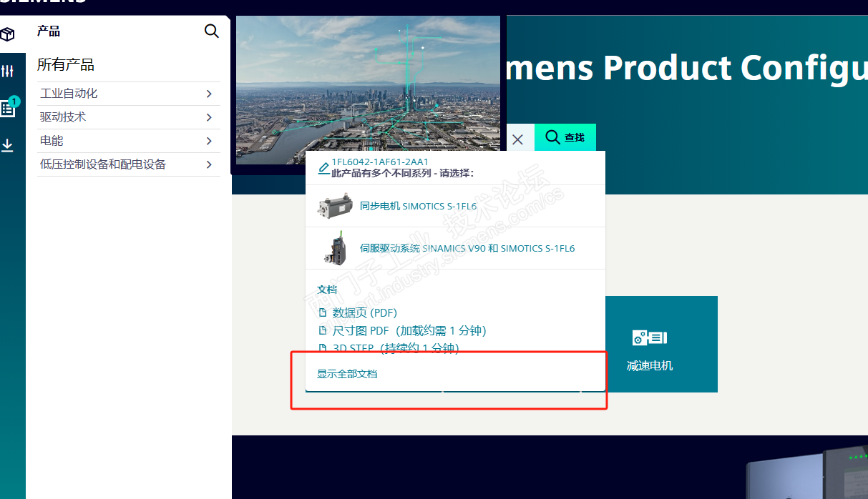Click document icon beside 尺寸图 PDF
Viewport: 868px width, 499px height.
pos(323,330)
